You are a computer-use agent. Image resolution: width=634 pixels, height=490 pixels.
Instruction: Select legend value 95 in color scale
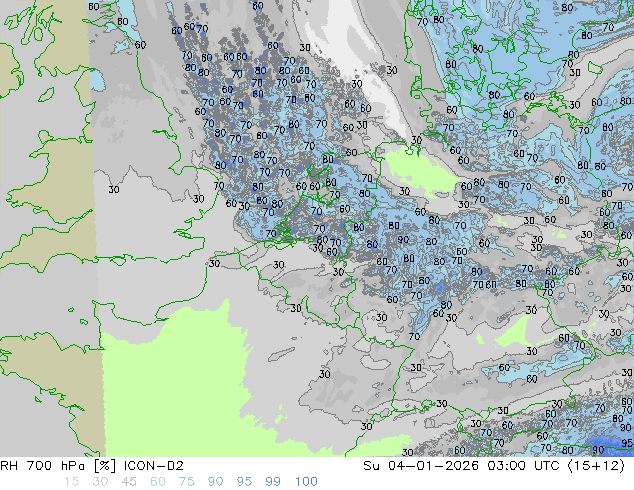click(x=244, y=482)
